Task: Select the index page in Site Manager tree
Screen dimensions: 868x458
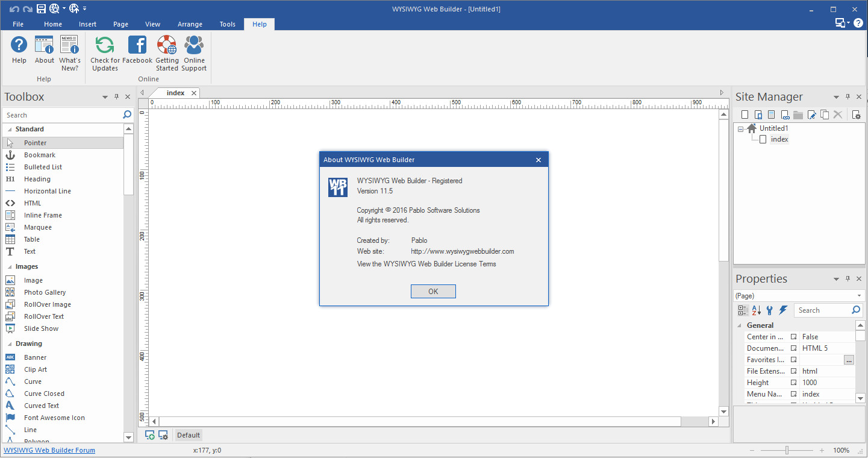Action: tap(779, 139)
